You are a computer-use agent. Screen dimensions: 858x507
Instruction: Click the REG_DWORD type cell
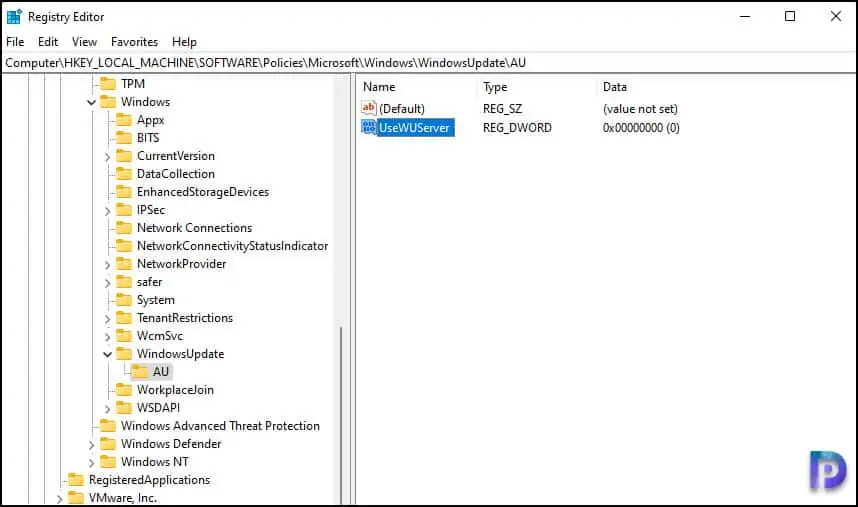tap(517, 127)
